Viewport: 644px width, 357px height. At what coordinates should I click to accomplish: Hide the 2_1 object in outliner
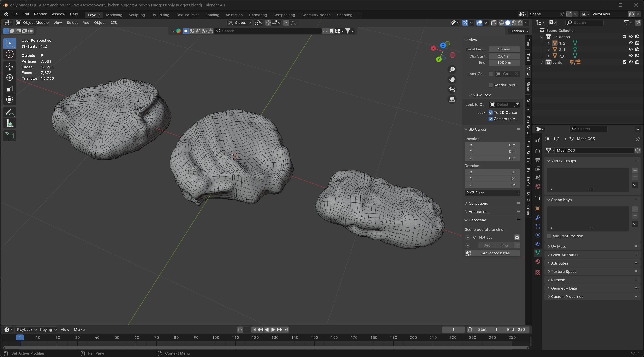point(631,49)
